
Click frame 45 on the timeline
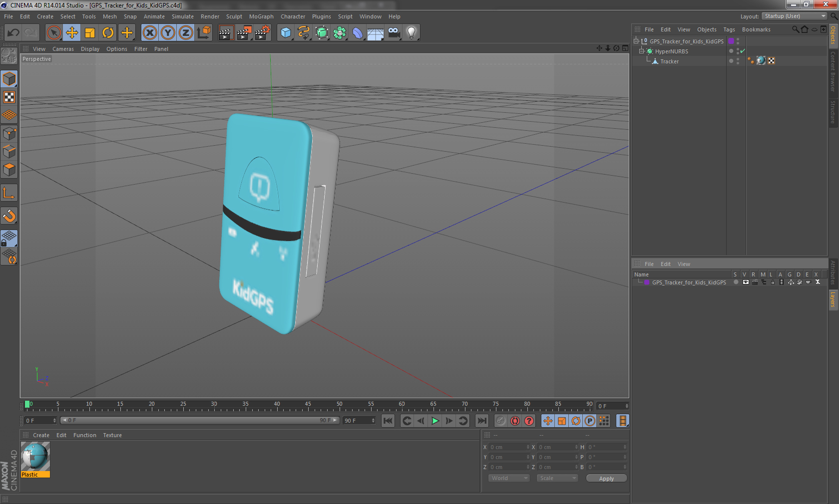click(x=308, y=405)
